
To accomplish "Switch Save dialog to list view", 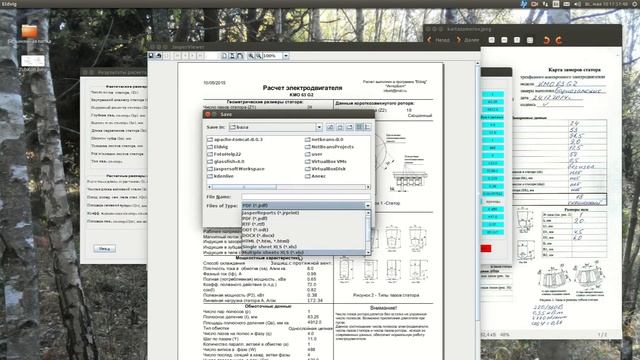I will [x=360, y=127].
